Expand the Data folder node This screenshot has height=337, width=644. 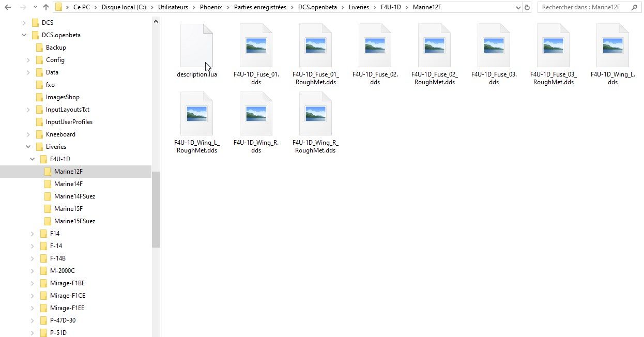click(x=28, y=72)
